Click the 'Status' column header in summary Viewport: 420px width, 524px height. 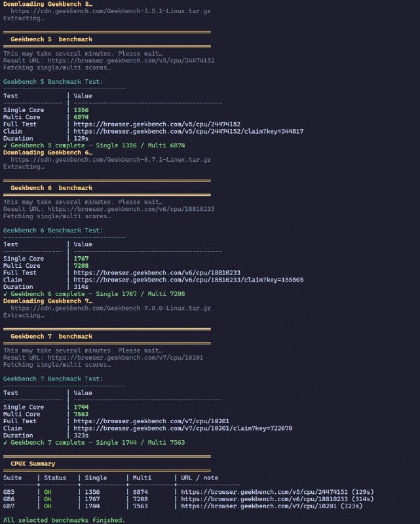pyautogui.click(x=55, y=478)
